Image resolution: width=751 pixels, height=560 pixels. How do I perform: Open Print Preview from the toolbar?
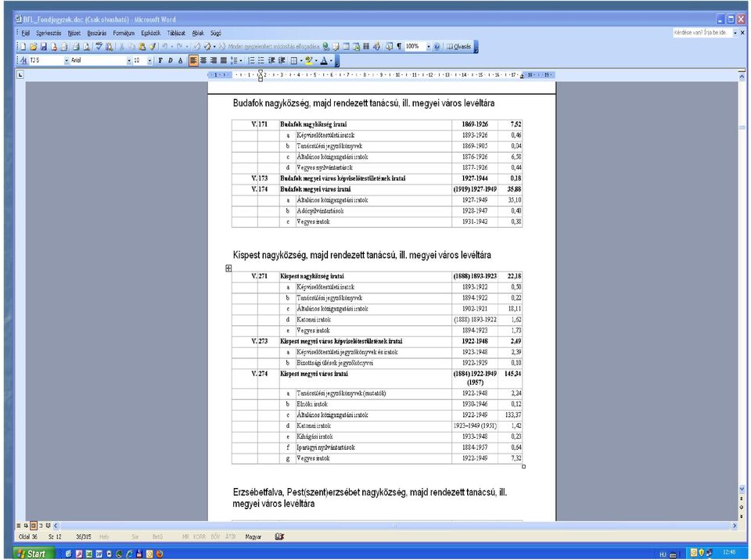(x=86, y=46)
